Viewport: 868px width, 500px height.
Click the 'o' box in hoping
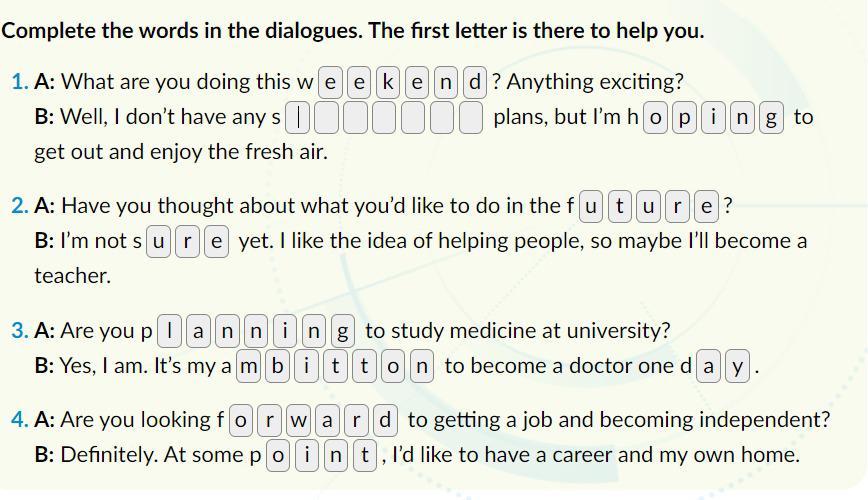pos(655,118)
